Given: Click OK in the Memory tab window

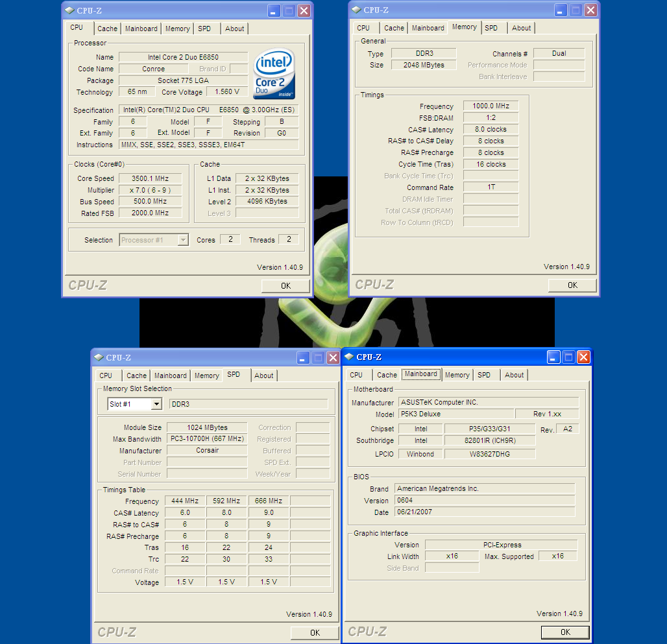Looking at the screenshot, I should [x=572, y=285].
